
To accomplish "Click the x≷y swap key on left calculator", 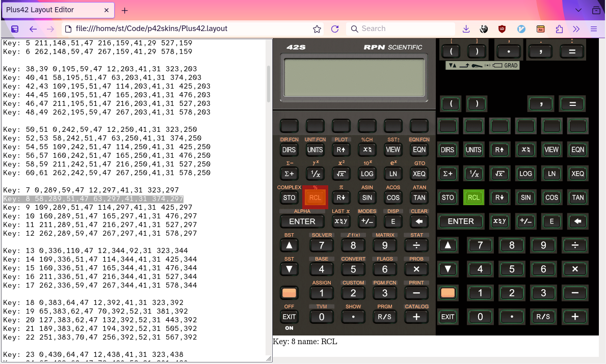I will point(341,221).
